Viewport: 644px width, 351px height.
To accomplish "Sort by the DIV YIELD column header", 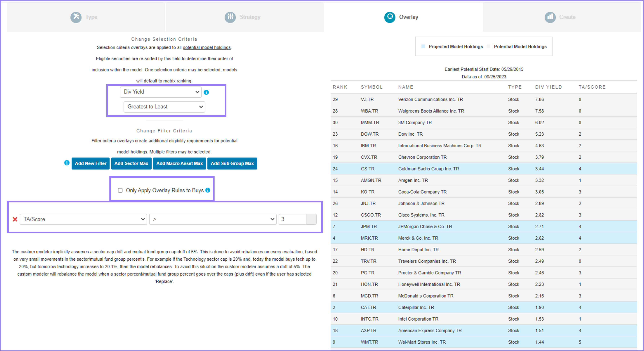I will (x=548, y=87).
